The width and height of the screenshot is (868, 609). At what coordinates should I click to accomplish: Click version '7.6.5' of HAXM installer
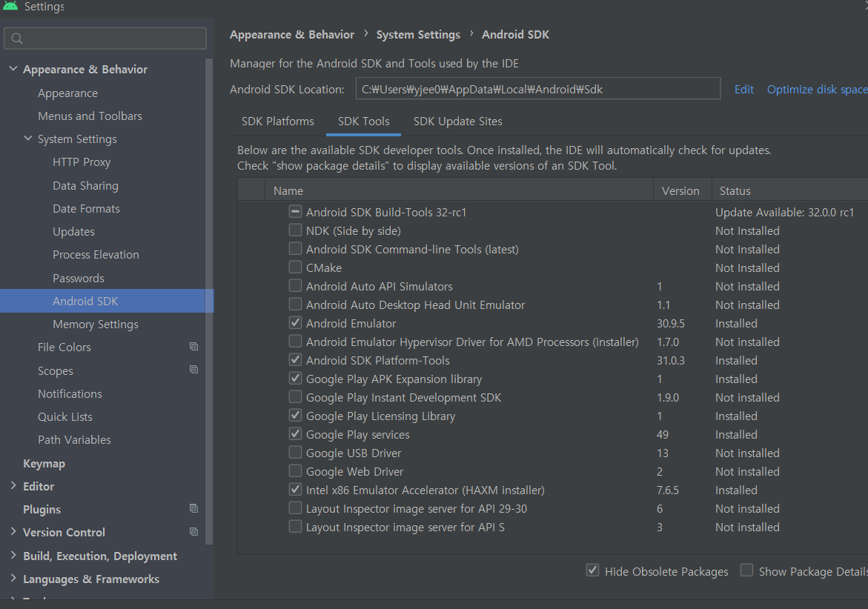[x=668, y=490]
